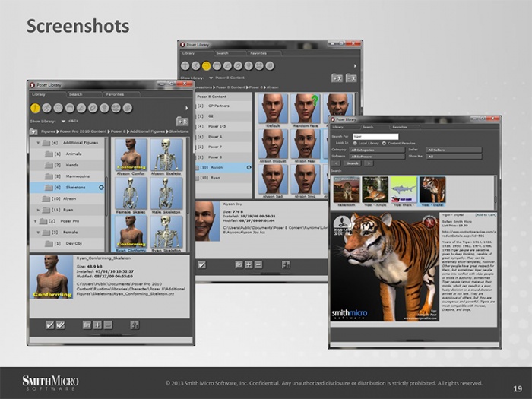The width and height of the screenshot is (532, 399).
Task: Switch to Search tab in left Skeletons window
Action: pos(84,94)
